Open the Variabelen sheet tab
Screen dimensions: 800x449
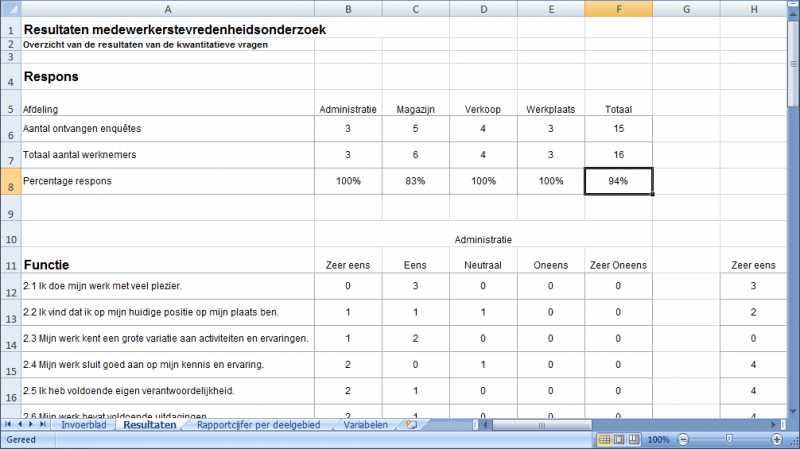tap(365, 425)
